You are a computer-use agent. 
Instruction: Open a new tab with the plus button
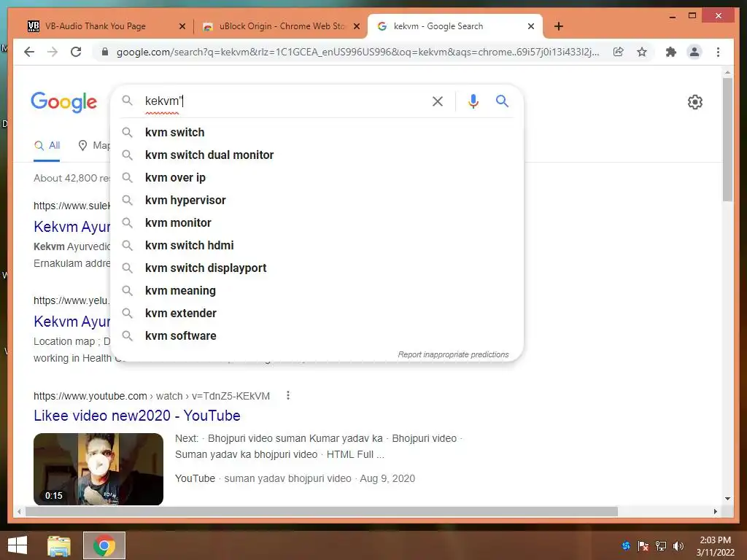559,27
